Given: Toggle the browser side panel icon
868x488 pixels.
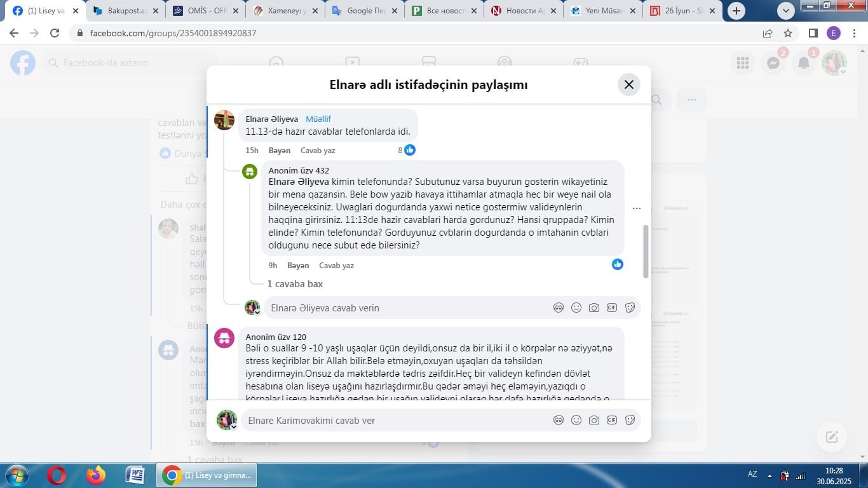Looking at the screenshot, I should [x=813, y=33].
